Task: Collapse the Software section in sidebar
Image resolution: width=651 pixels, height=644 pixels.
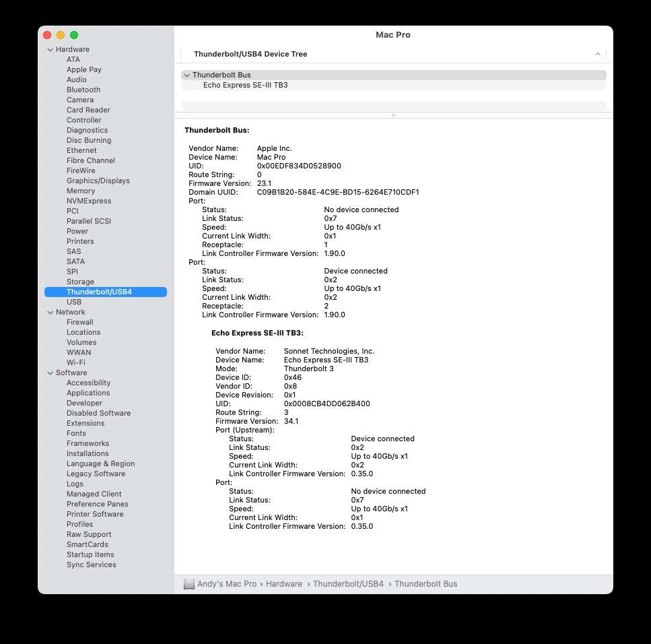Action: coord(50,373)
